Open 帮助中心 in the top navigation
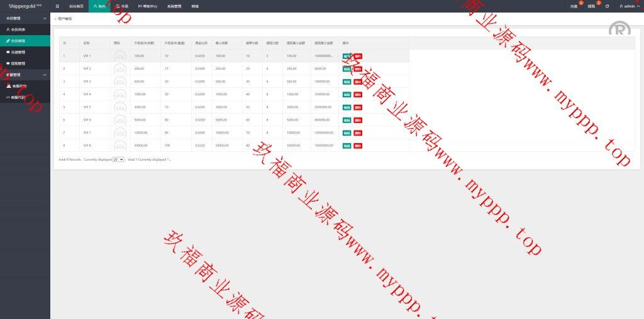644x319 pixels. pos(149,6)
